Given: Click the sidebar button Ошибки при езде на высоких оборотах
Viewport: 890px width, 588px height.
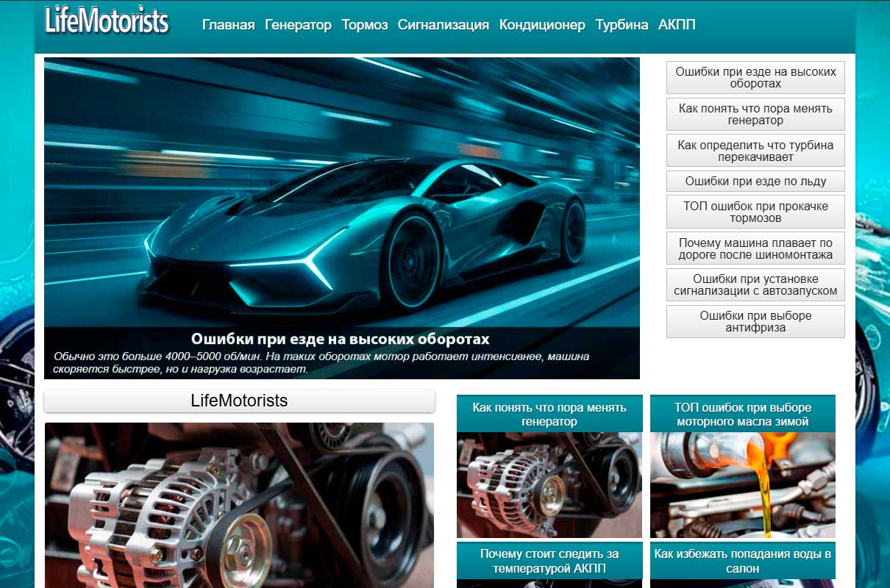Looking at the screenshot, I should coord(755,77).
